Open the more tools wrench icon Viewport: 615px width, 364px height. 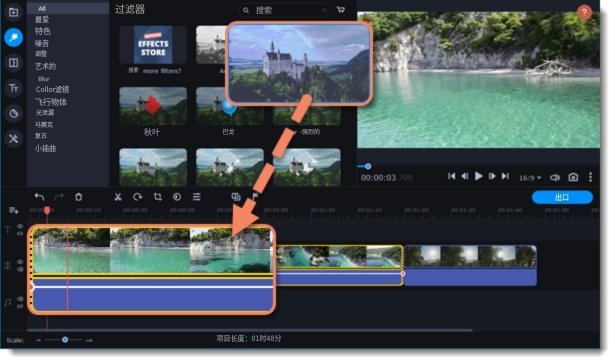[x=13, y=138]
